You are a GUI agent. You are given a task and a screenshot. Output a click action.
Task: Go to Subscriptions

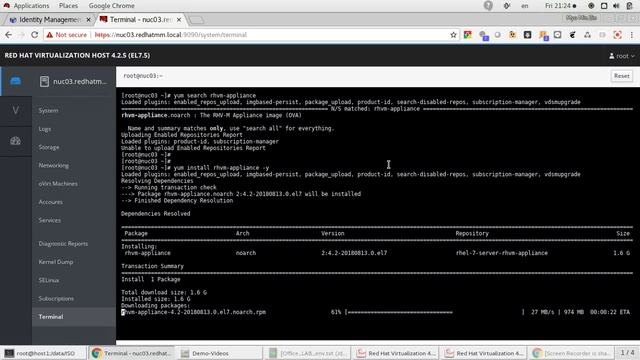click(x=56, y=299)
